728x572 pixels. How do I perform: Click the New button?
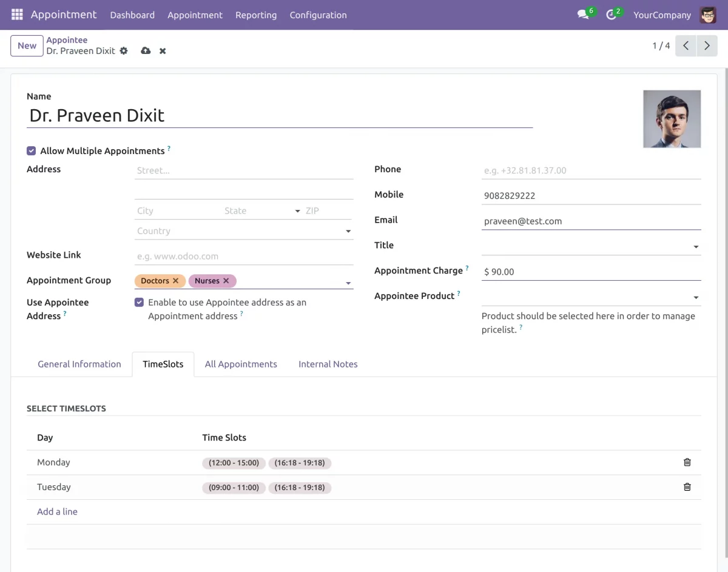pyautogui.click(x=27, y=46)
